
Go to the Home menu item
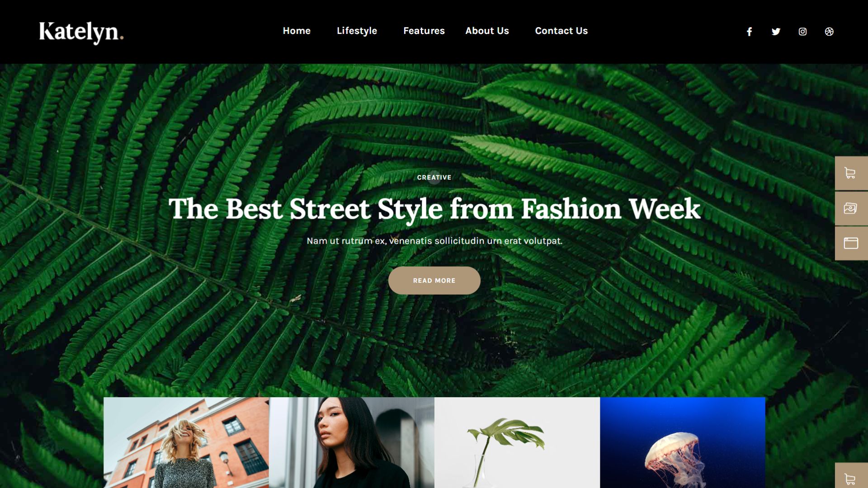click(297, 31)
